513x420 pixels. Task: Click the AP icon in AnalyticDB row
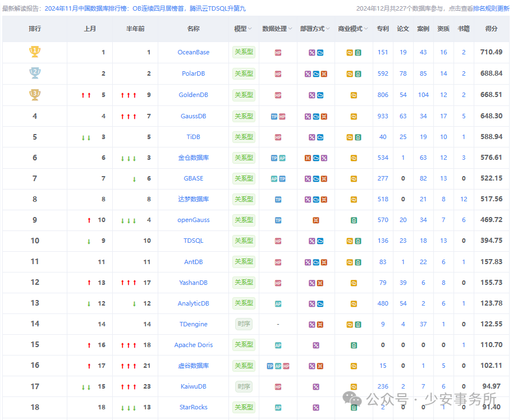click(278, 304)
